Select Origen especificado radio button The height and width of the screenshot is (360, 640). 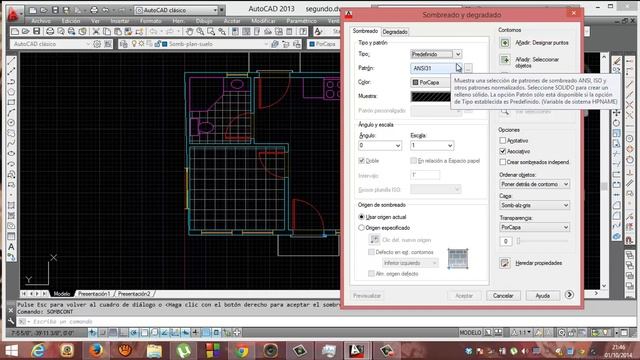coord(361,228)
